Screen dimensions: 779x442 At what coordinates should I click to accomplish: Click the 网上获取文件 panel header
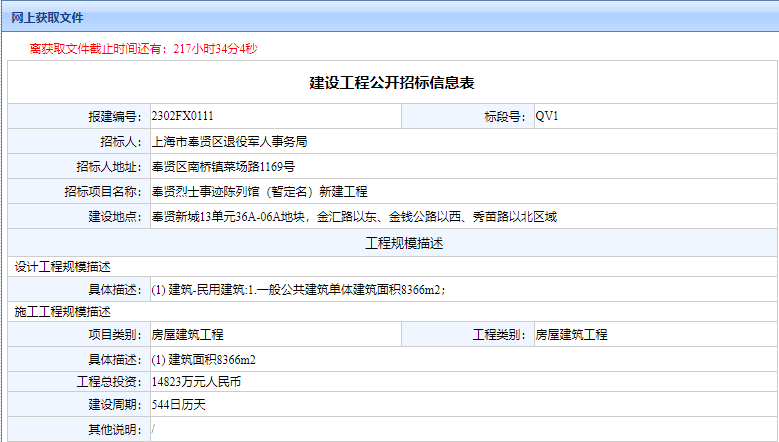[x=48, y=18]
